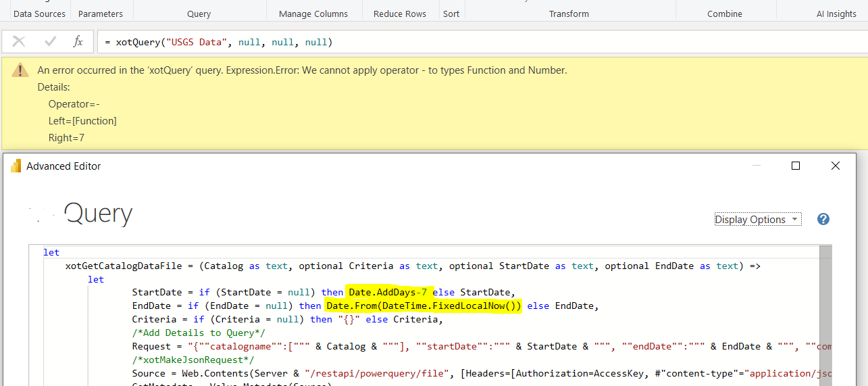Click the Request = line in code
The width and height of the screenshot is (868, 386).
point(482,346)
